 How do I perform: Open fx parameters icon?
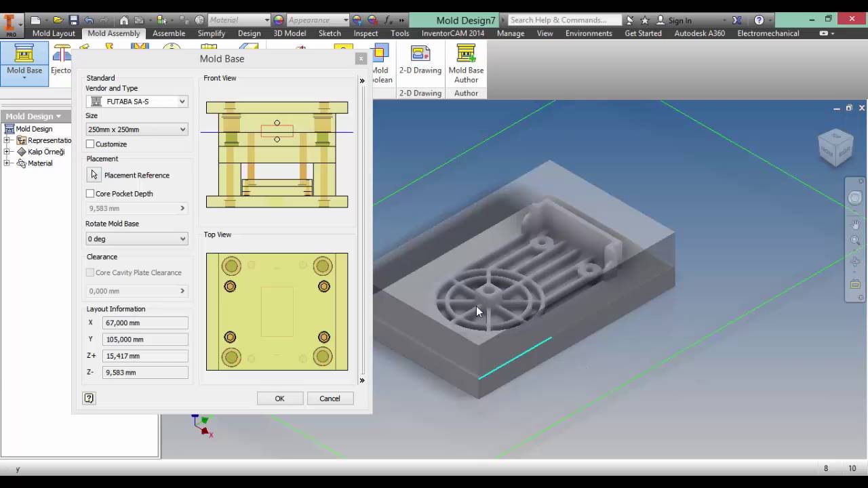(389, 20)
